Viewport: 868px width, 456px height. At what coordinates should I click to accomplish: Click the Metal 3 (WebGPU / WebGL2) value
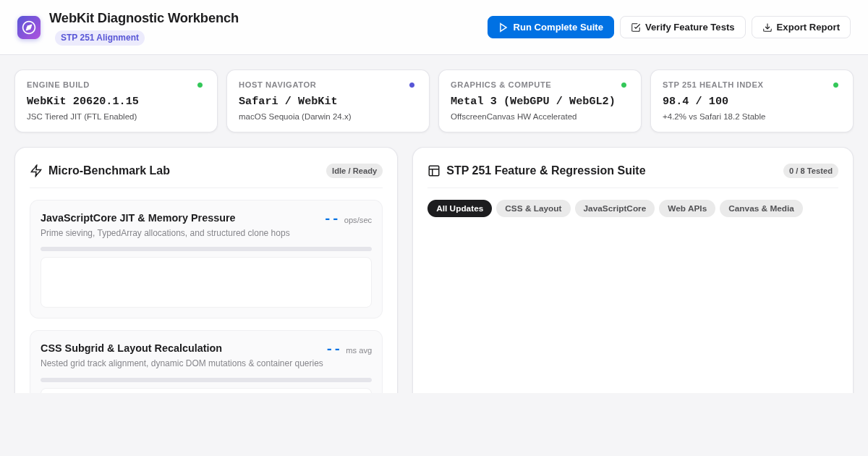click(533, 101)
